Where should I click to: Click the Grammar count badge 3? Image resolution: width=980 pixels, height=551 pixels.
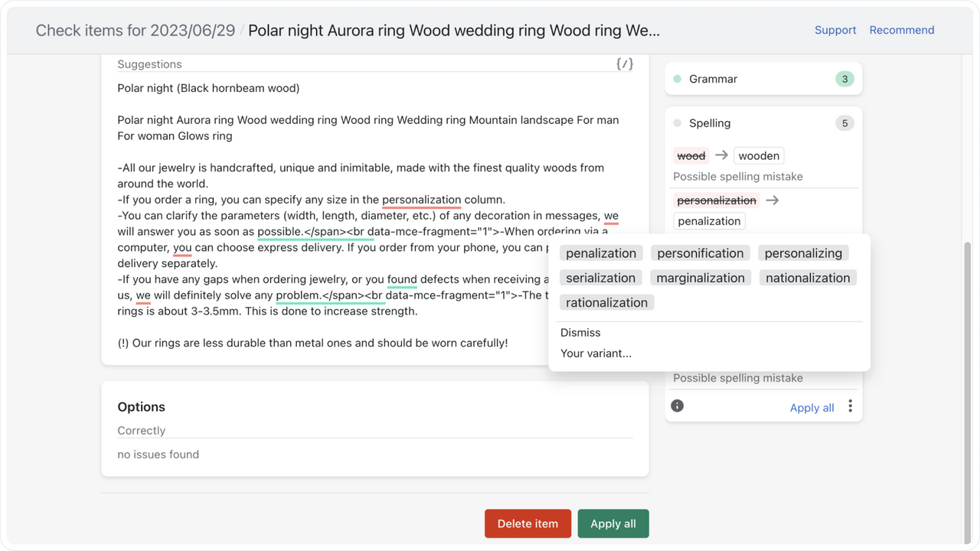click(844, 79)
